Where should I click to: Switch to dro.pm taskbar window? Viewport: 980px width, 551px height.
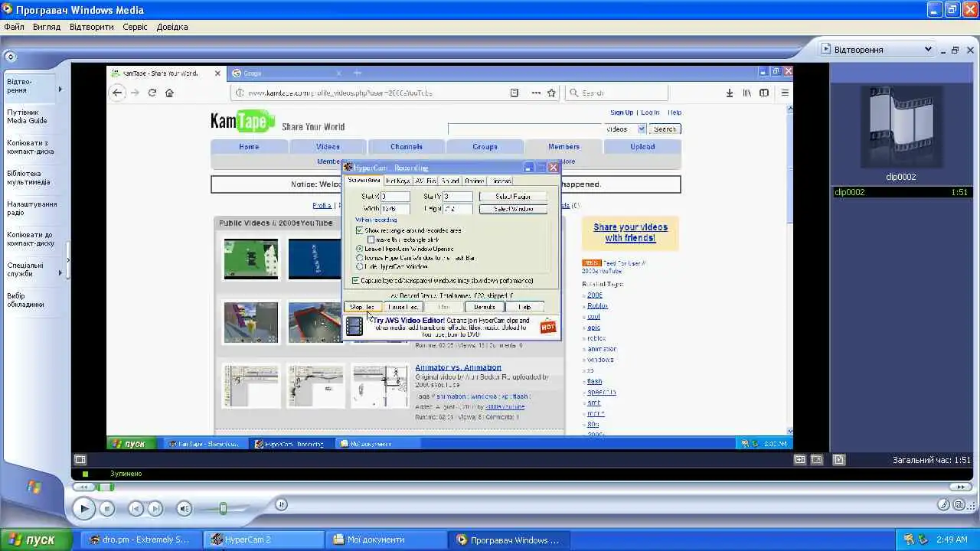tap(139, 540)
